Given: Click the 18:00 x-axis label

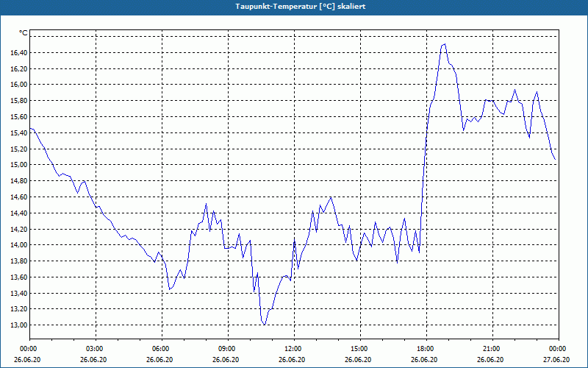Looking at the screenshot, I should pyautogui.click(x=426, y=349).
